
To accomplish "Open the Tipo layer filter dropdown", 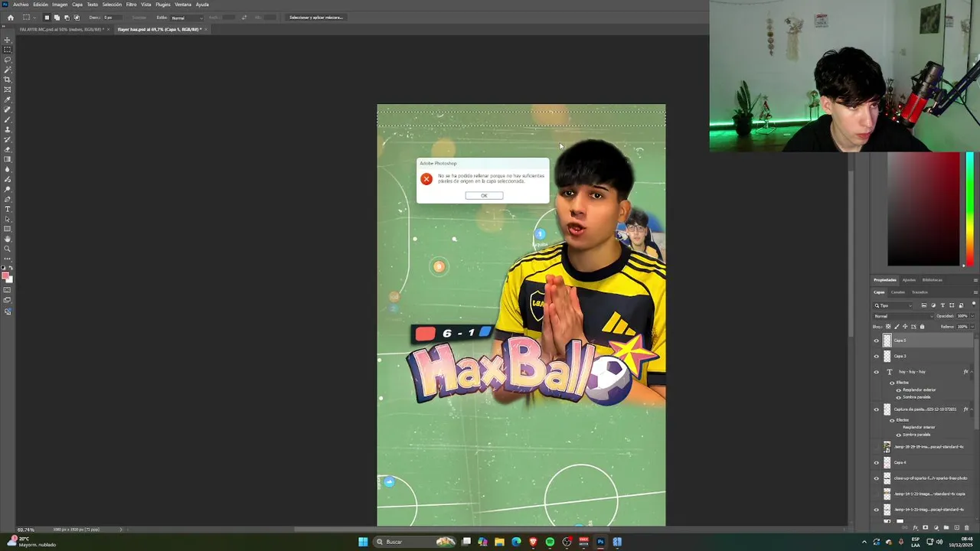I will tap(893, 305).
